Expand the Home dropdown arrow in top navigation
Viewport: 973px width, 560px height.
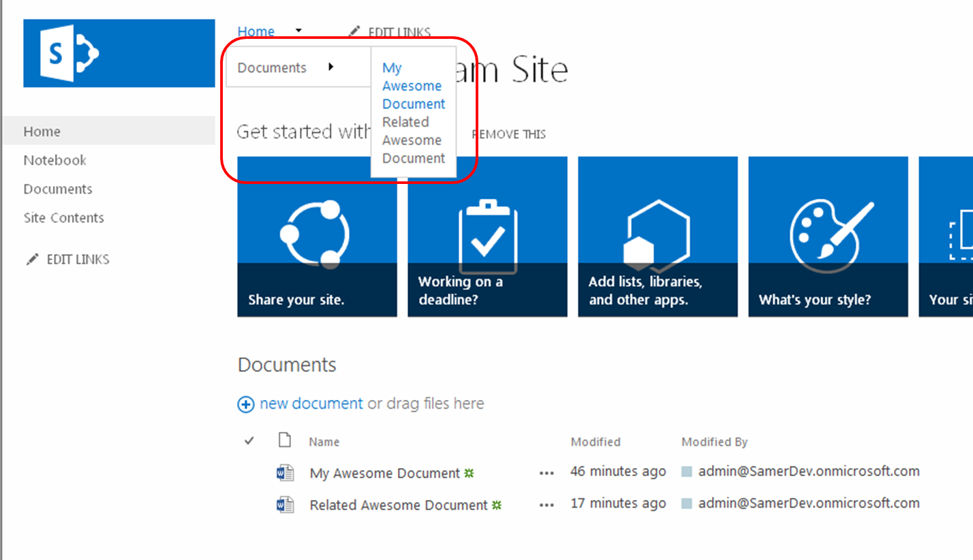[x=298, y=31]
